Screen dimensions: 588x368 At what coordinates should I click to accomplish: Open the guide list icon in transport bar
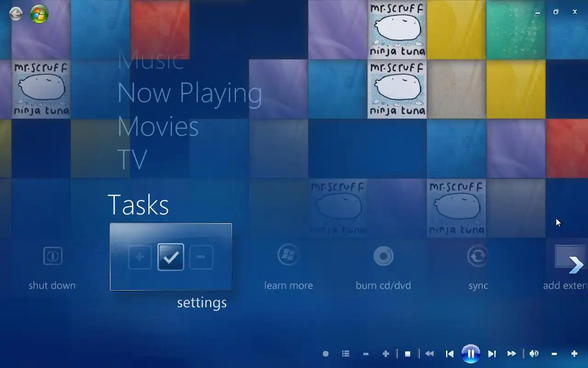(346, 354)
